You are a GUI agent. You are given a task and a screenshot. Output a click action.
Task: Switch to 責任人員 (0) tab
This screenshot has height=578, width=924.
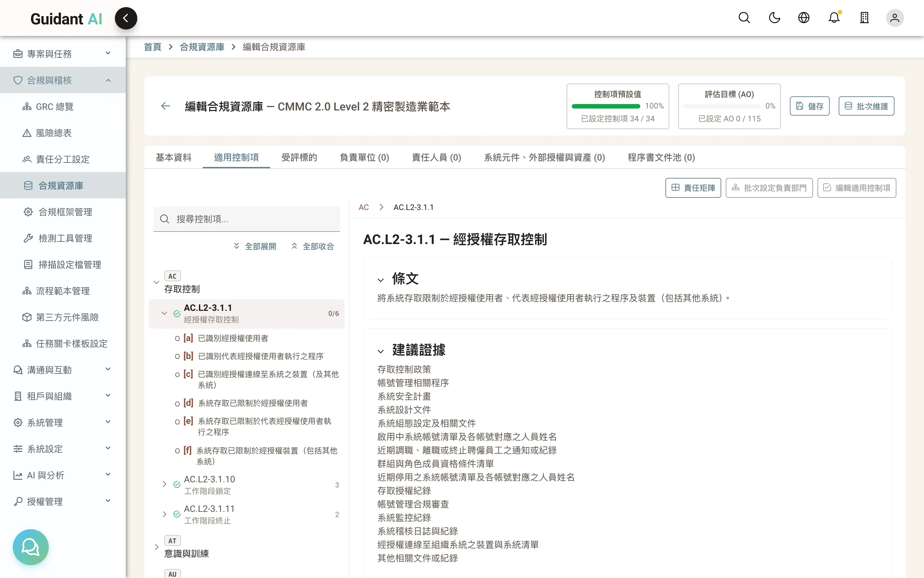pos(436,157)
